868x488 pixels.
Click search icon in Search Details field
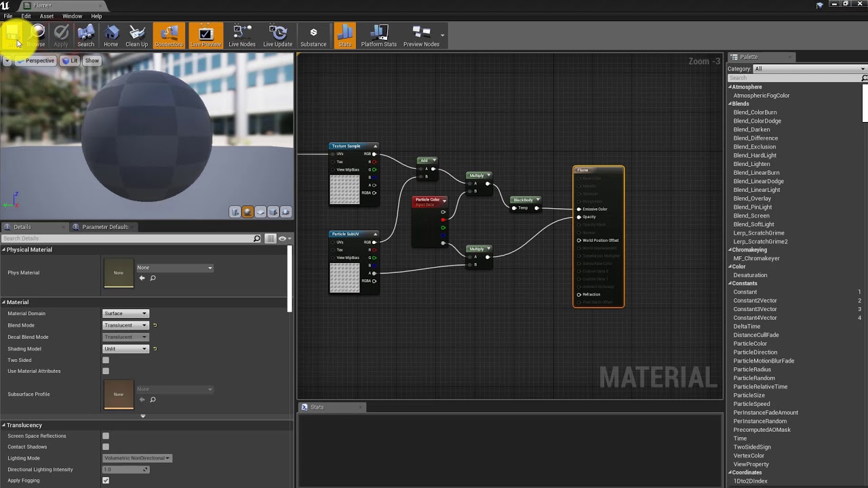click(256, 239)
